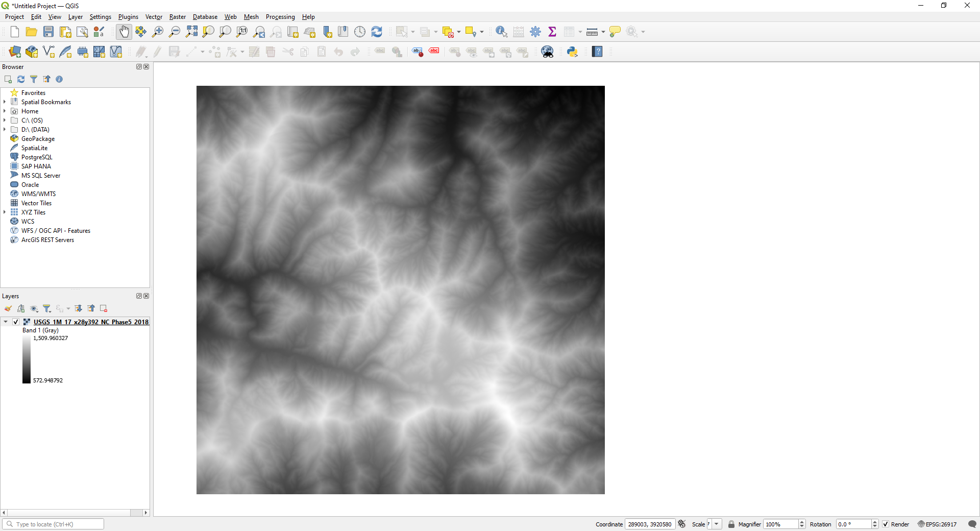Expand the D:\ (DATA) drive node

coord(5,129)
